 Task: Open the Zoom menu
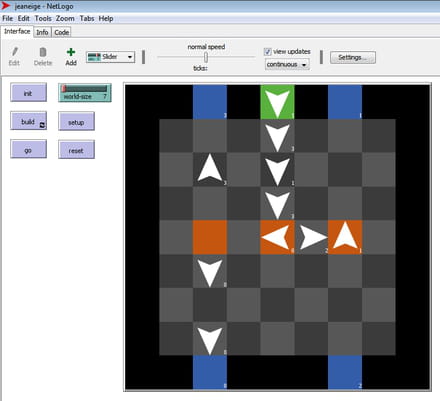click(65, 19)
